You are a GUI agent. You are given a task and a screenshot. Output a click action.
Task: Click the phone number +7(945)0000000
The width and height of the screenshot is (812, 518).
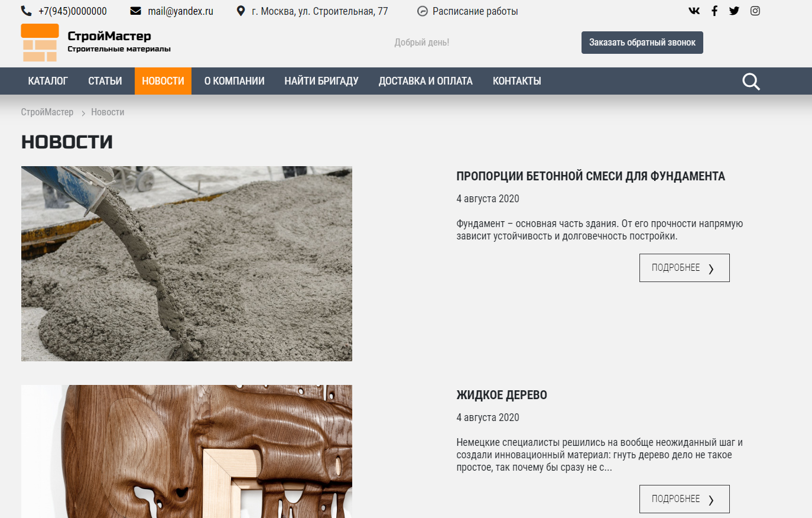pos(72,11)
